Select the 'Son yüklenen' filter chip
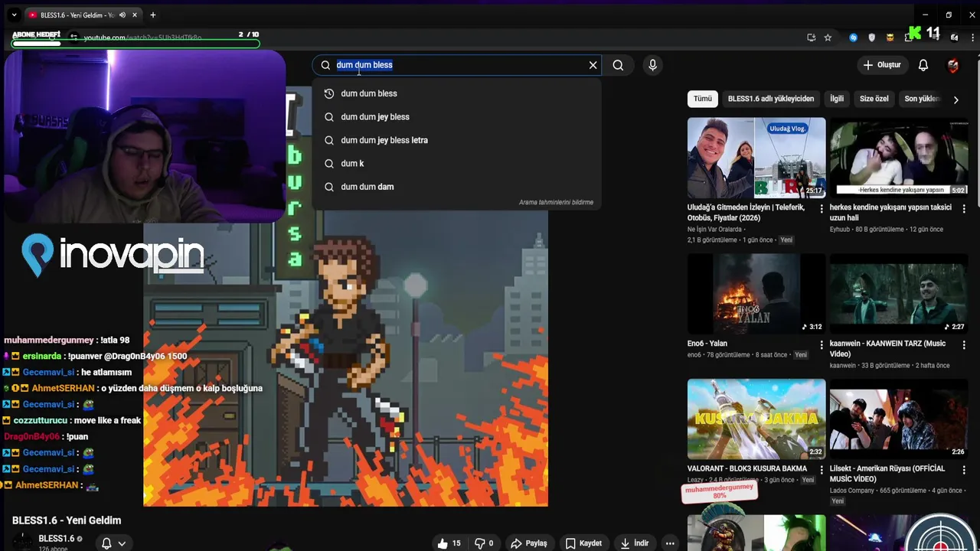Image resolution: width=980 pixels, height=551 pixels. pyautogui.click(x=922, y=99)
